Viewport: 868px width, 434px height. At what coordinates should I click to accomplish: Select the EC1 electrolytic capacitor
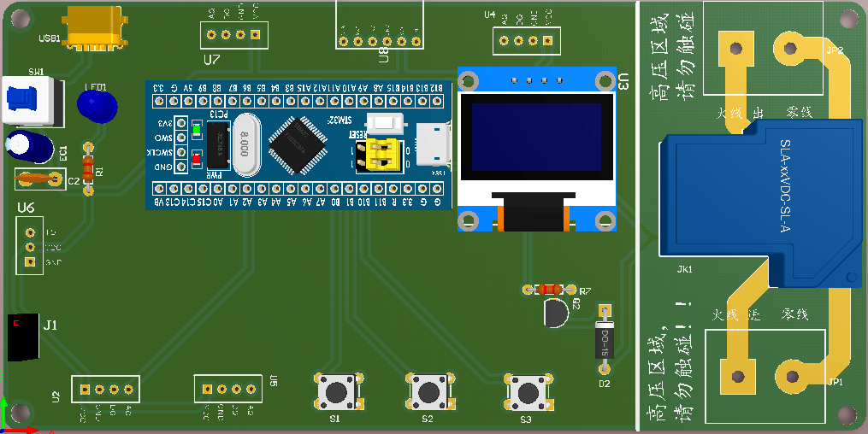pos(29,146)
